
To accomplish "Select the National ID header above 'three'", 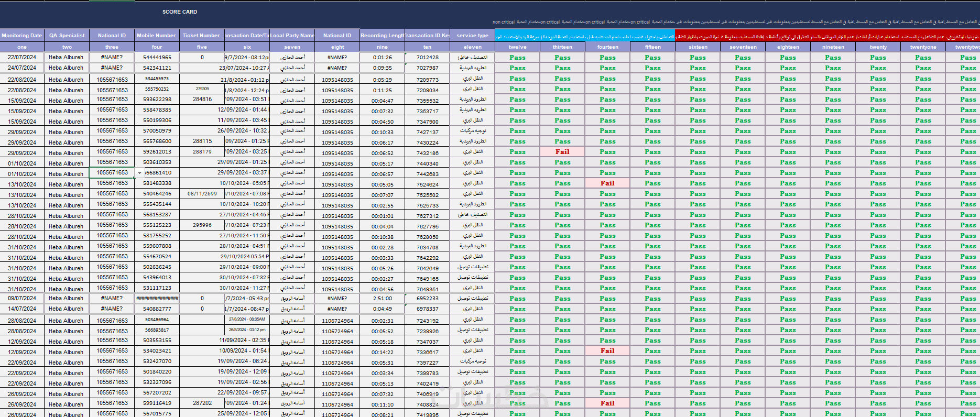I will [112, 36].
